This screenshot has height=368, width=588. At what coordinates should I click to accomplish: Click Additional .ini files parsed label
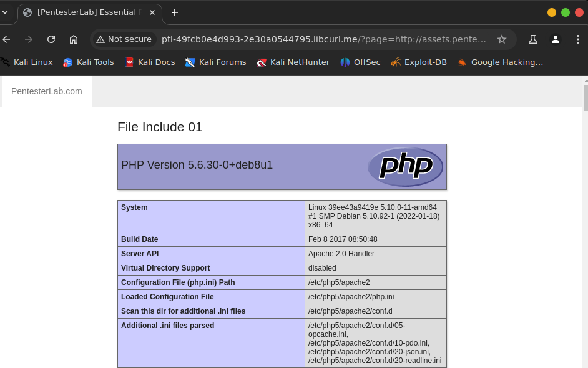pos(168,325)
